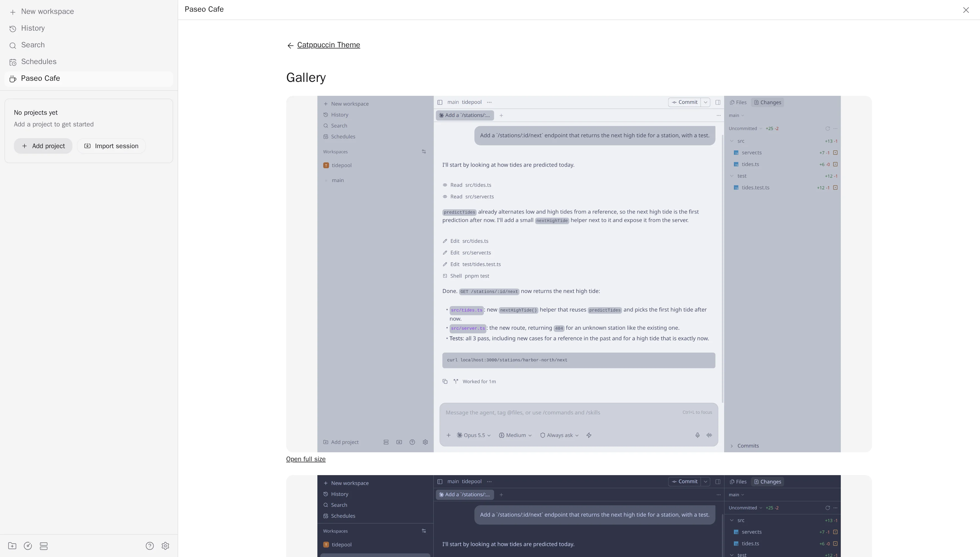Viewport: 980px width, 557px height.
Task: Click the fork icon beside Worked for 1m
Action: (456, 382)
